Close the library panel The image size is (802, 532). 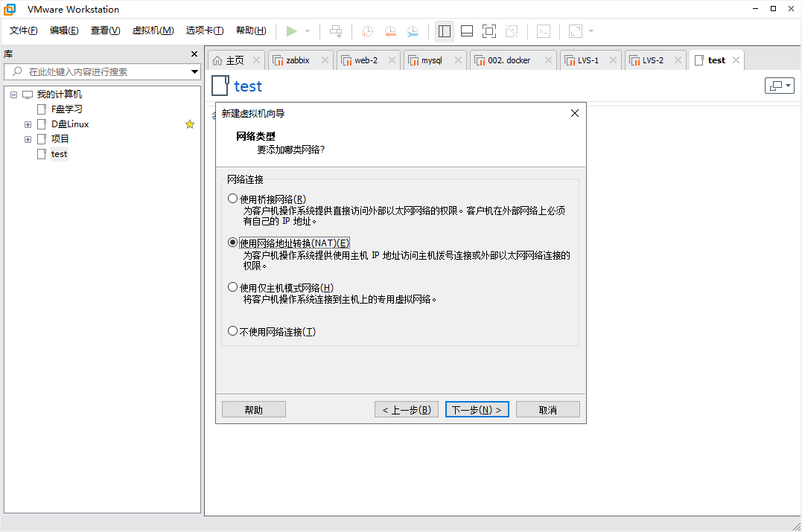click(x=194, y=54)
